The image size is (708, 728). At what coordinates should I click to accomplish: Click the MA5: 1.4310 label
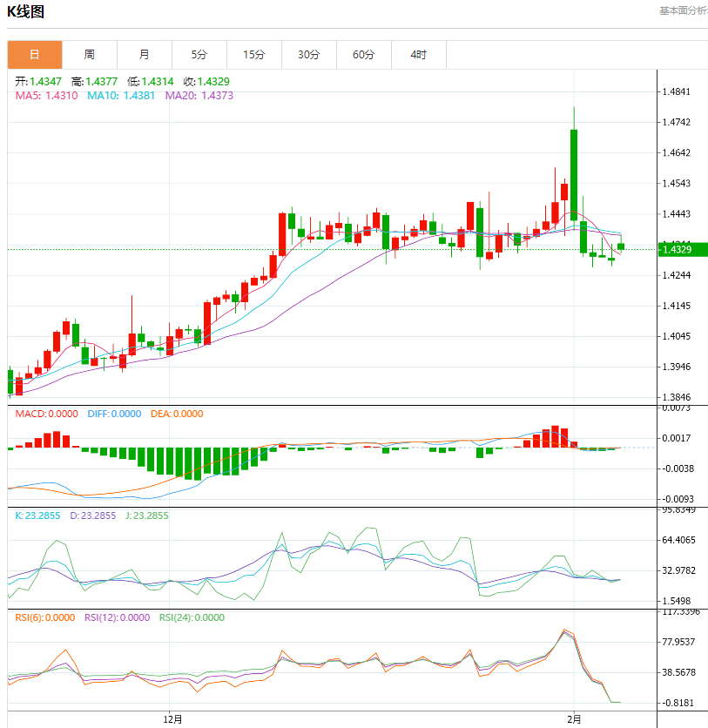pyautogui.click(x=46, y=96)
